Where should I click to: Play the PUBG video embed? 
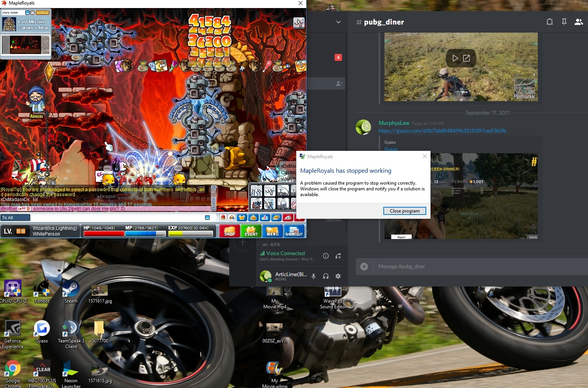point(455,58)
